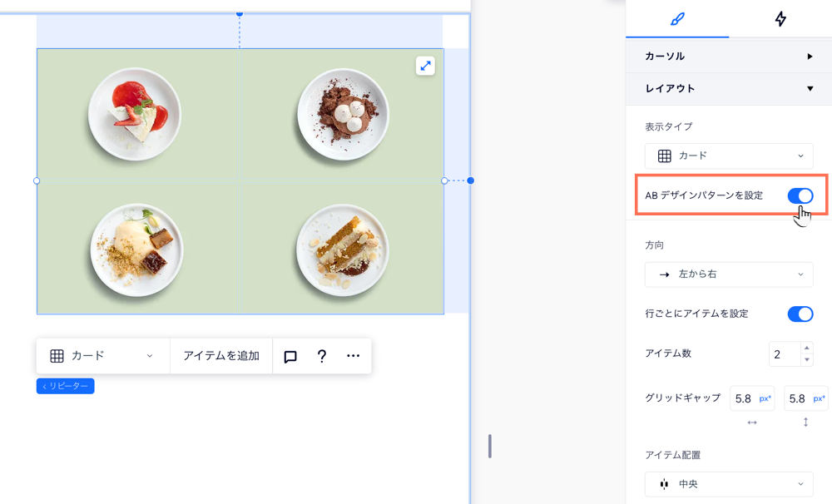Click the right white resize handle of repeater
Viewport: 832px width, 504px height.
click(x=444, y=181)
